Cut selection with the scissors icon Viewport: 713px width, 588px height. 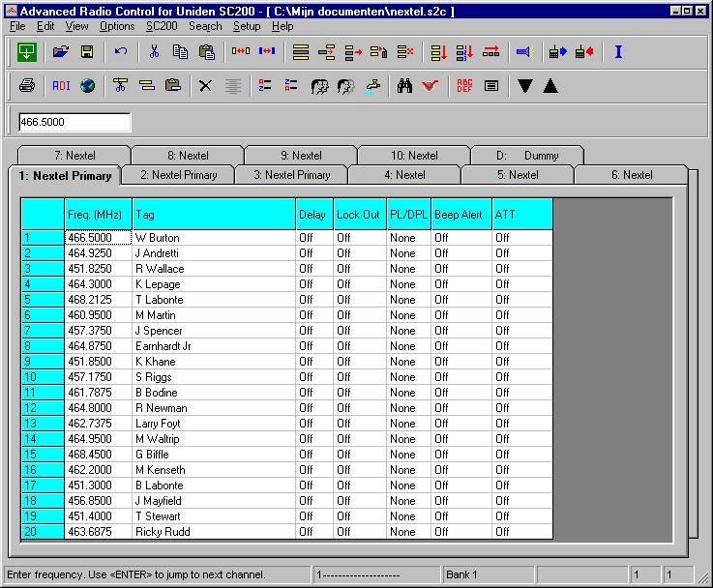pyautogui.click(x=154, y=52)
